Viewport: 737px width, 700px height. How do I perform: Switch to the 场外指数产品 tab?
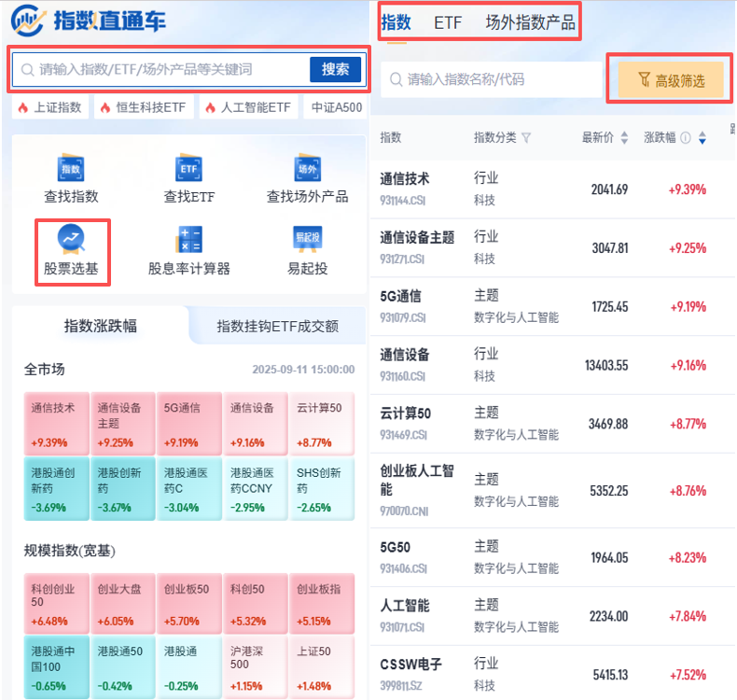[x=530, y=22]
